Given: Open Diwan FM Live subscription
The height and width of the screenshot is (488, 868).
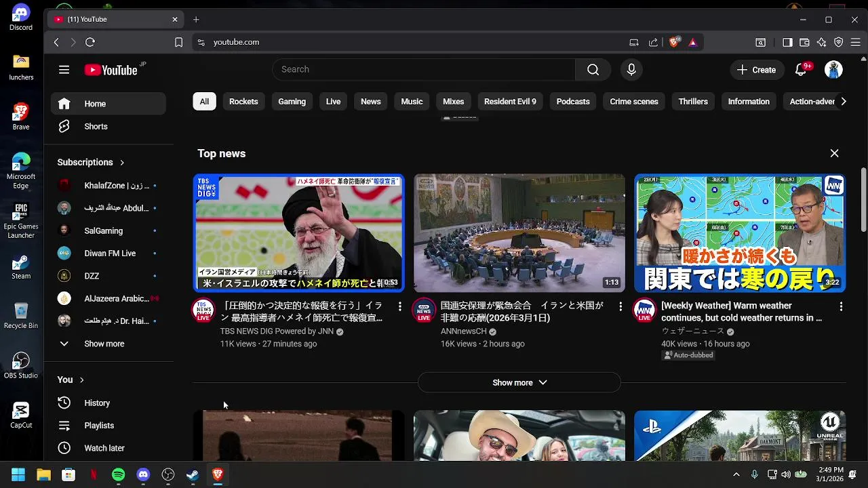Looking at the screenshot, I should click(108, 253).
